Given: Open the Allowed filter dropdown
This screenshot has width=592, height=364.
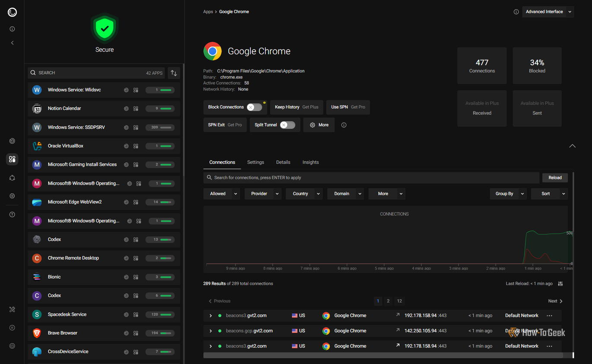Looking at the screenshot, I should click(x=222, y=194).
